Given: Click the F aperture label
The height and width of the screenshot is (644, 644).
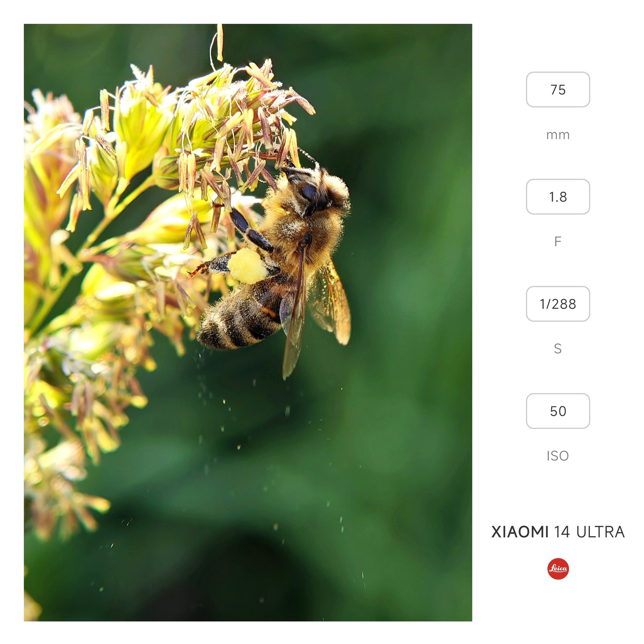Looking at the screenshot, I should [557, 241].
